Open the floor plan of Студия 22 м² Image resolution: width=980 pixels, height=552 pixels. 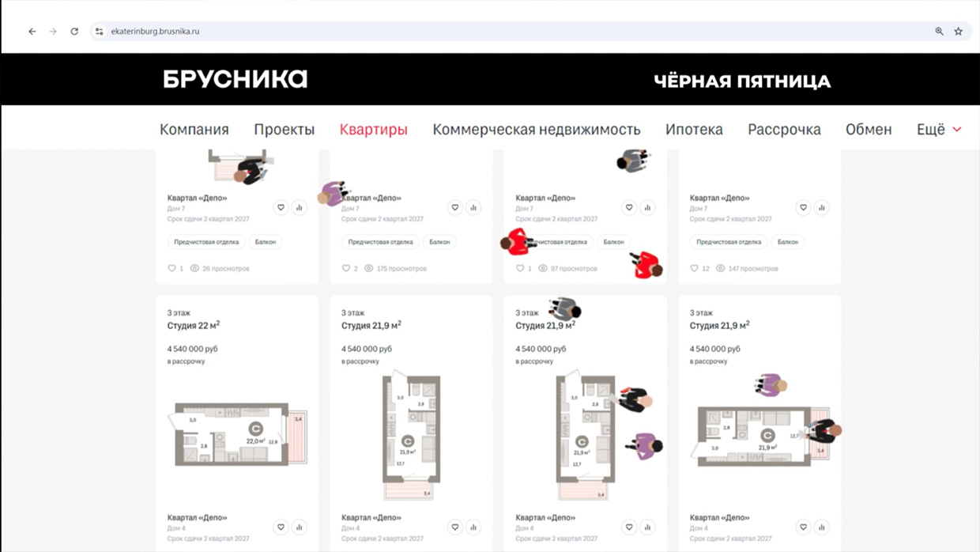coord(239,434)
